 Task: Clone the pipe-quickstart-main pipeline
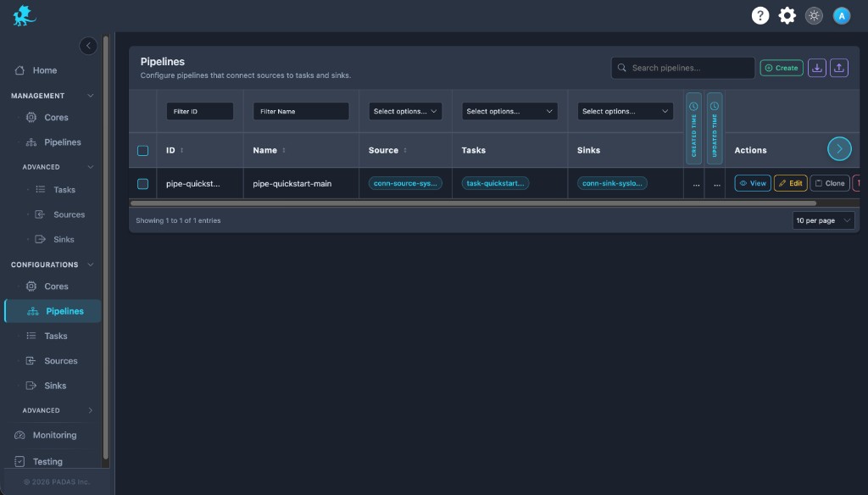[x=830, y=183]
